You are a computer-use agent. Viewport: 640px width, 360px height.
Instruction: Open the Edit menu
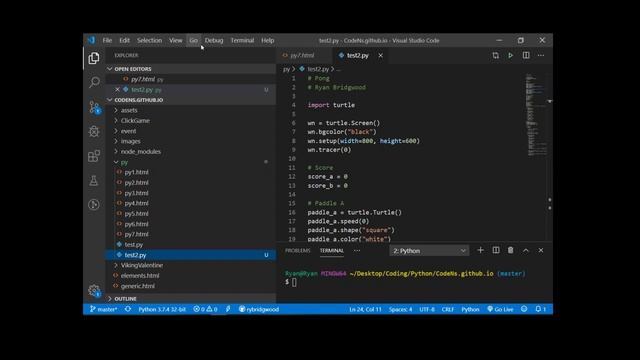124,40
